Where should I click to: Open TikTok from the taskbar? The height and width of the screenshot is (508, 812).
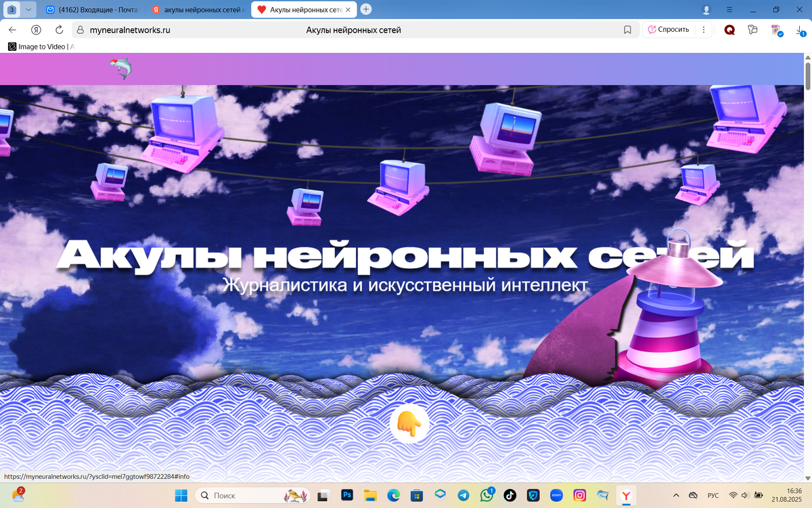(x=510, y=495)
